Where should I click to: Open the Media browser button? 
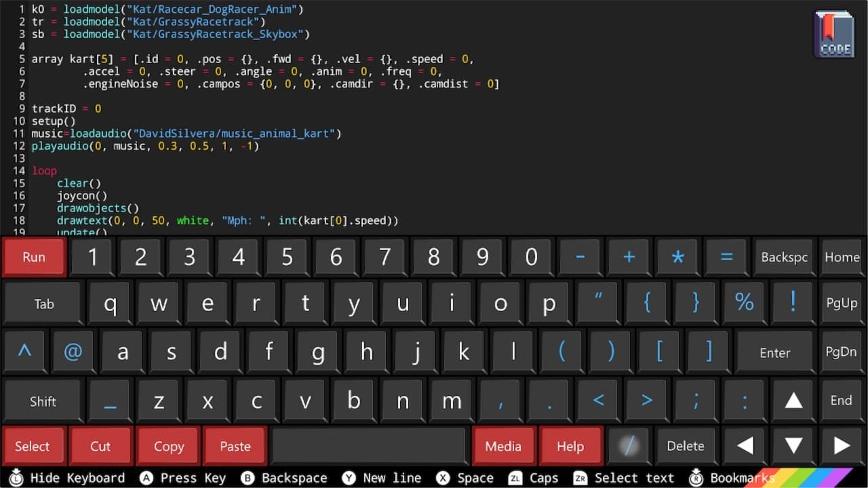503,446
